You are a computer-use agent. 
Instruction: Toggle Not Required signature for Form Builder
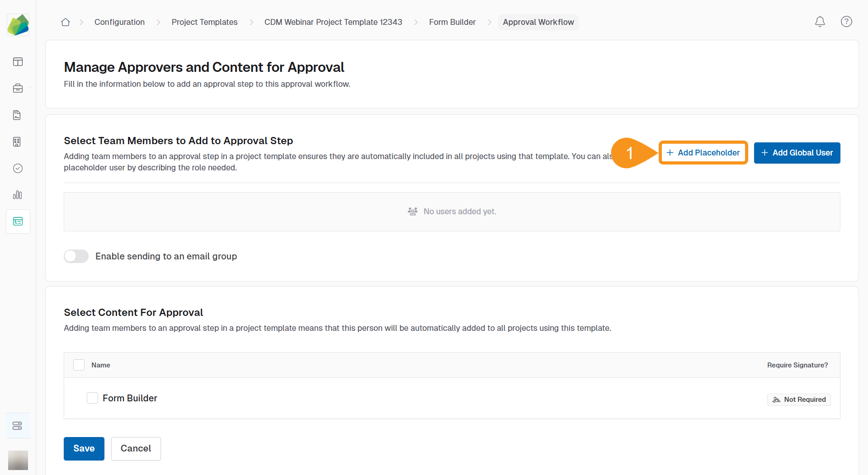pos(798,399)
